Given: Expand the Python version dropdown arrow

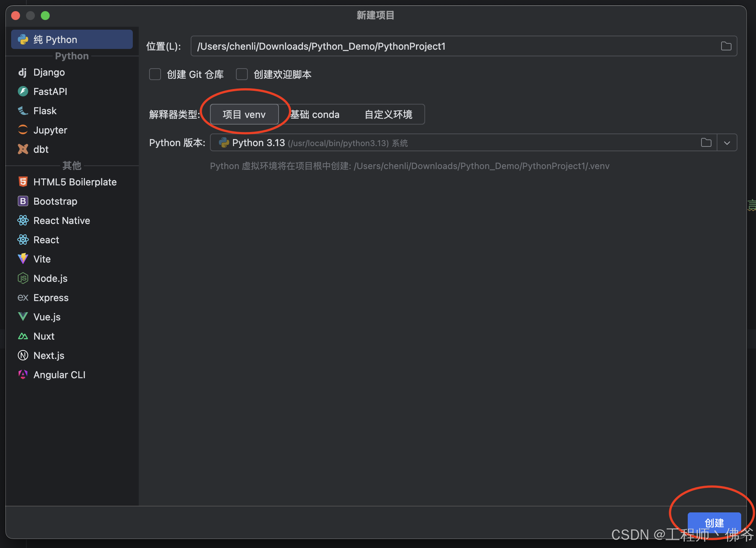Looking at the screenshot, I should [727, 143].
